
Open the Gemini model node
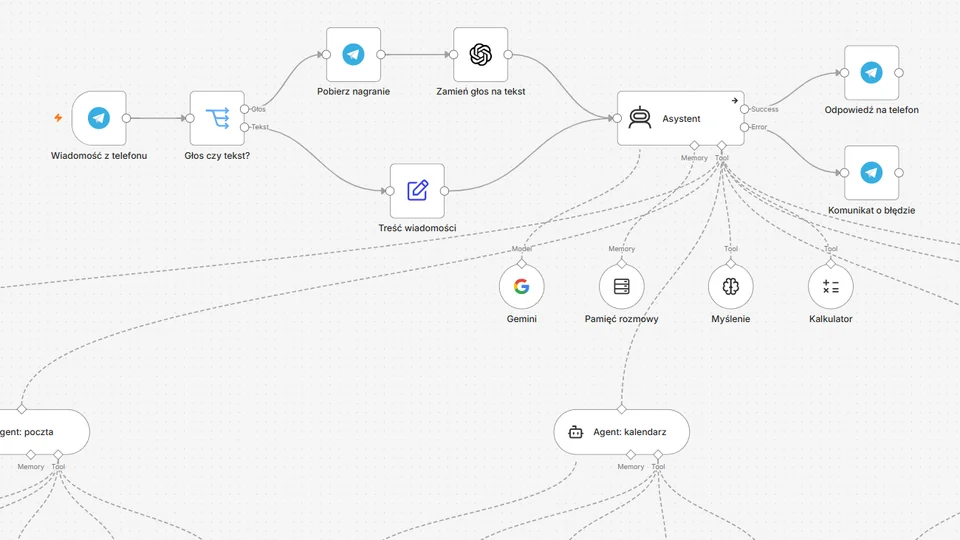tap(522, 287)
